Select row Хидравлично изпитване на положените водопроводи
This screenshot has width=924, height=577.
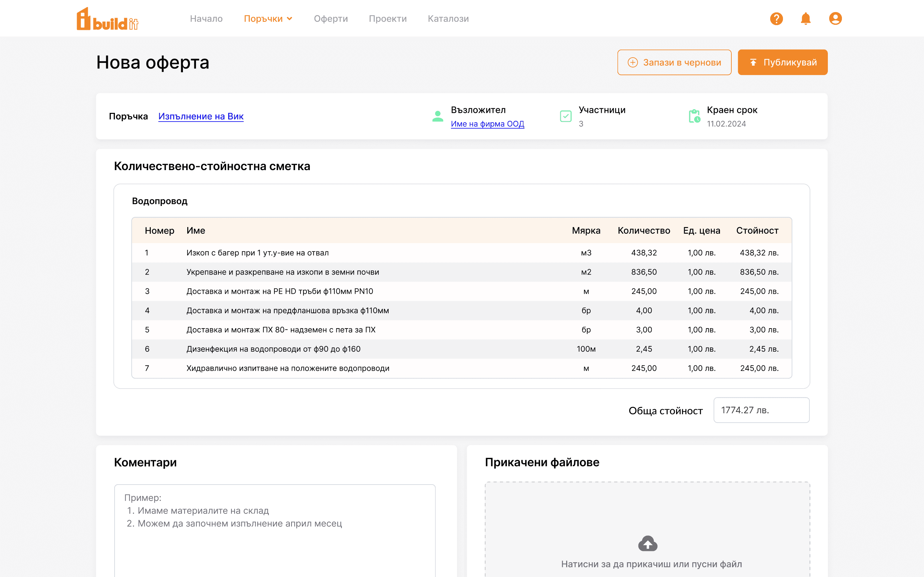pos(461,368)
